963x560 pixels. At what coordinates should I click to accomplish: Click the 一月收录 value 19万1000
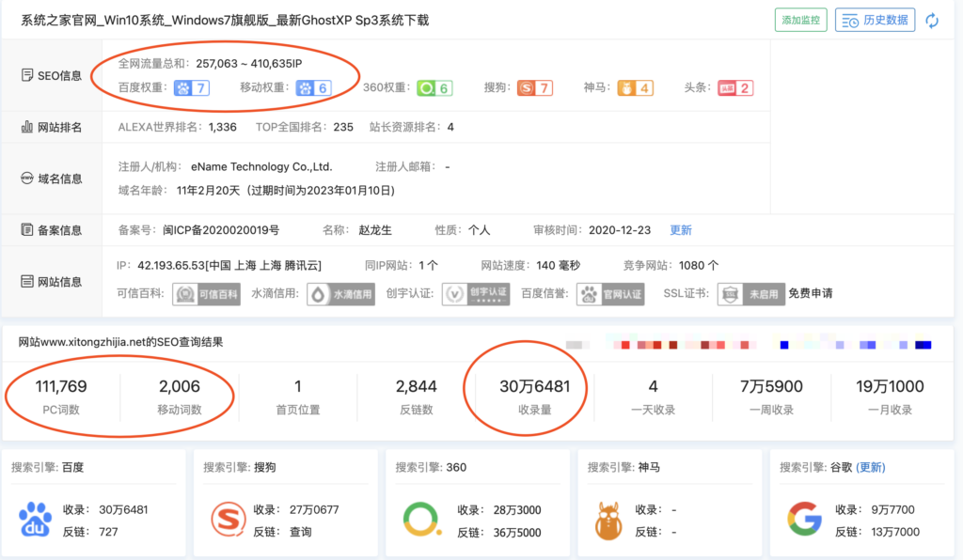(x=890, y=386)
